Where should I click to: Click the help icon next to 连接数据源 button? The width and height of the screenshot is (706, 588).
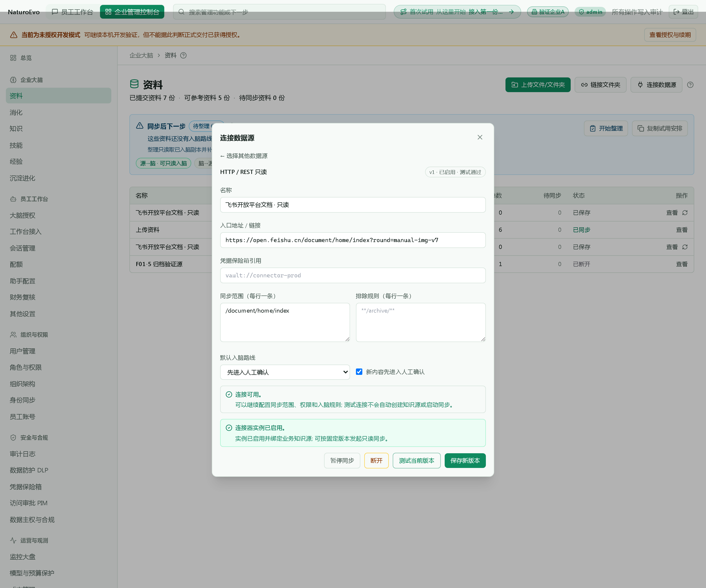(x=690, y=85)
